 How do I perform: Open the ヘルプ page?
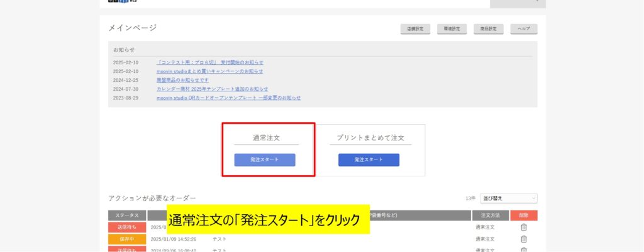(524, 29)
